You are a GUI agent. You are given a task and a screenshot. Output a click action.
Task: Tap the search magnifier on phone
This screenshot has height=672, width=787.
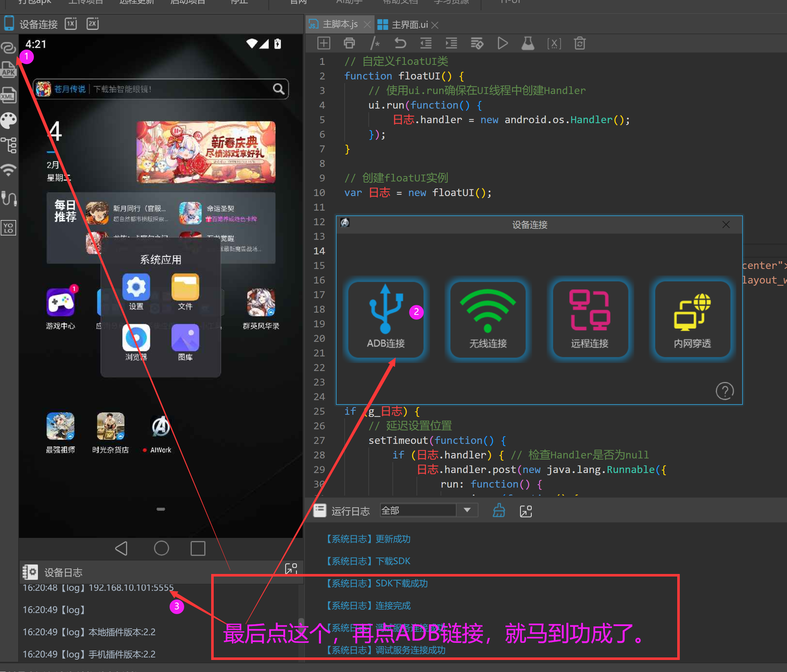tap(278, 89)
